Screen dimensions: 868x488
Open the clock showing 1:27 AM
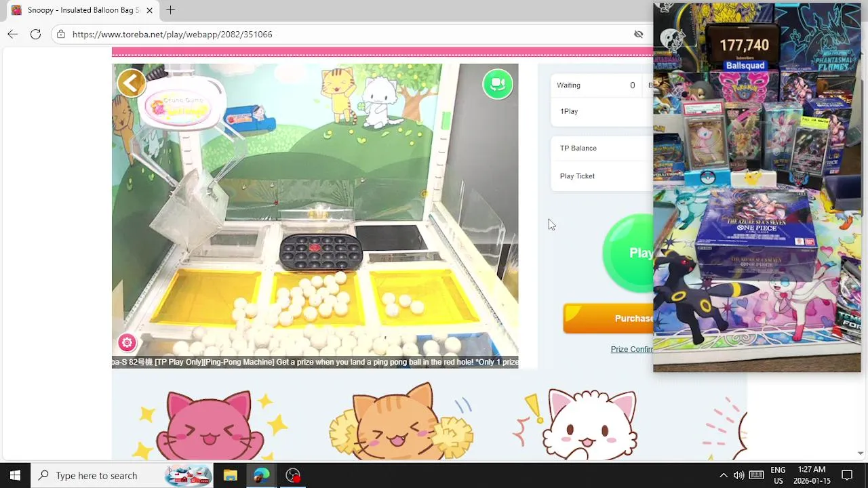tap(812, 475)
